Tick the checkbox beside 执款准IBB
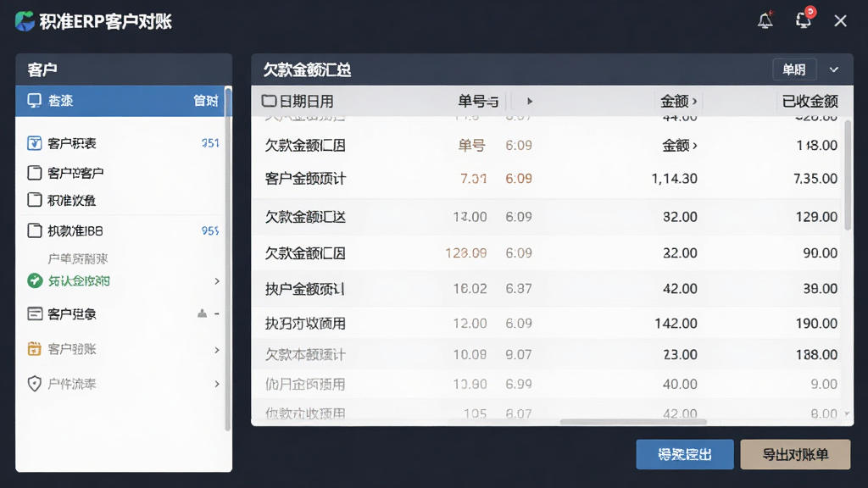868x488 pixels. pos(34,230)
